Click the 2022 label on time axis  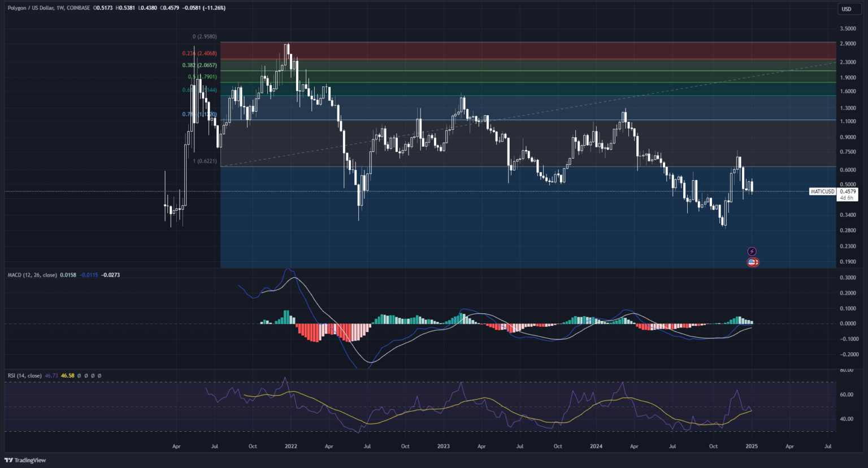(x=291, y=446)
